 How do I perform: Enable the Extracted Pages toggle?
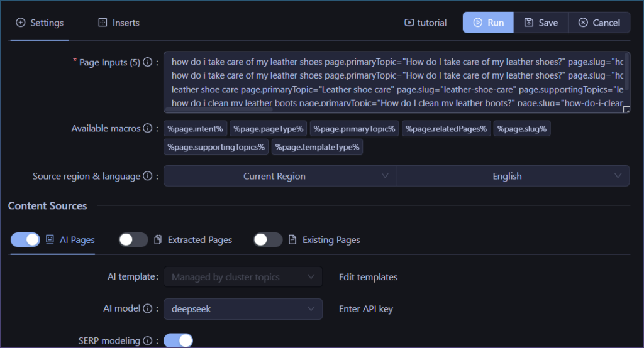click(133, 240)
